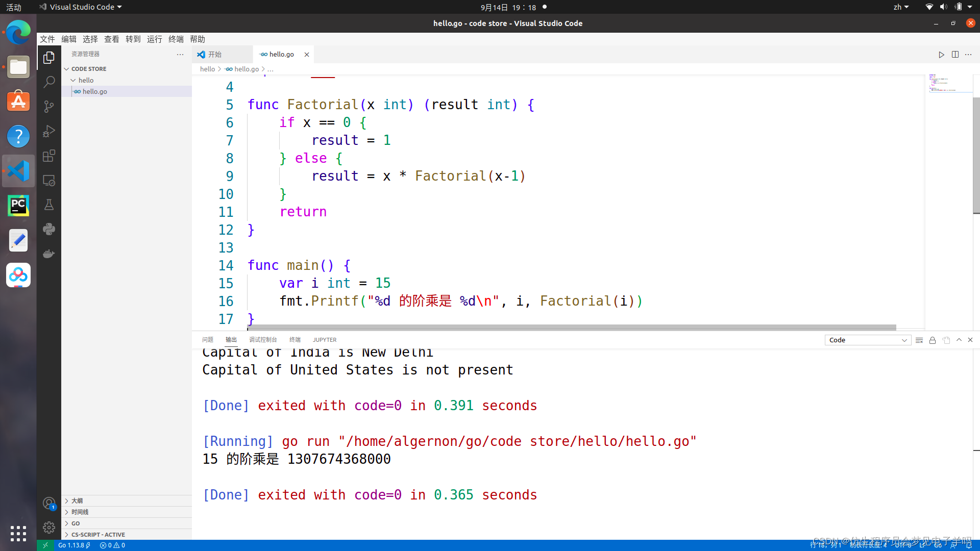This screenshot has height=551, width=980.
Task: Select hello.go file in explorer tree
Action: (127, 91)
